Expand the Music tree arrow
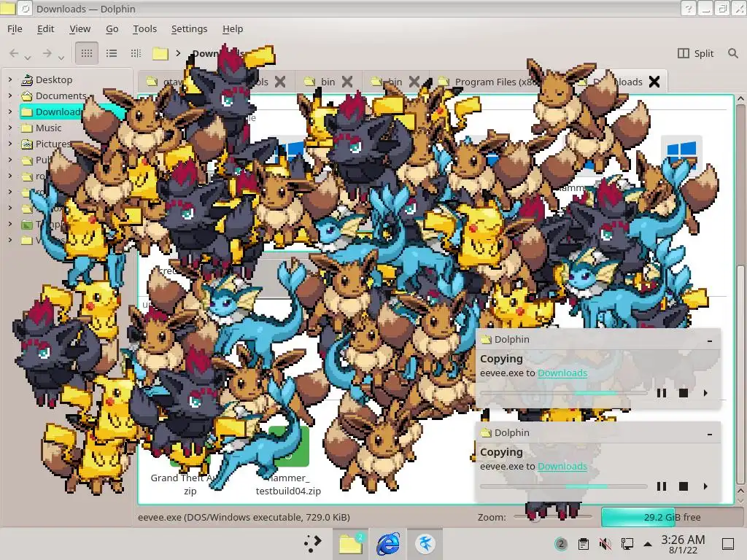The height and width of the screenshot is (560, 747). pos(10,128)
